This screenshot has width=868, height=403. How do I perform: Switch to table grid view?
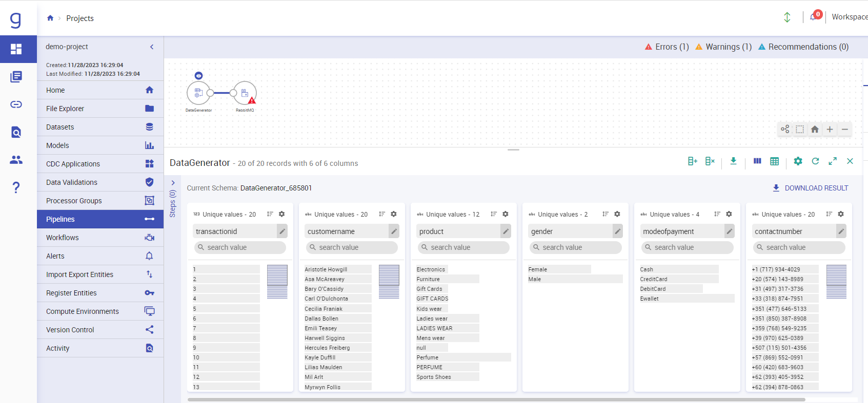tap(774, 161)
